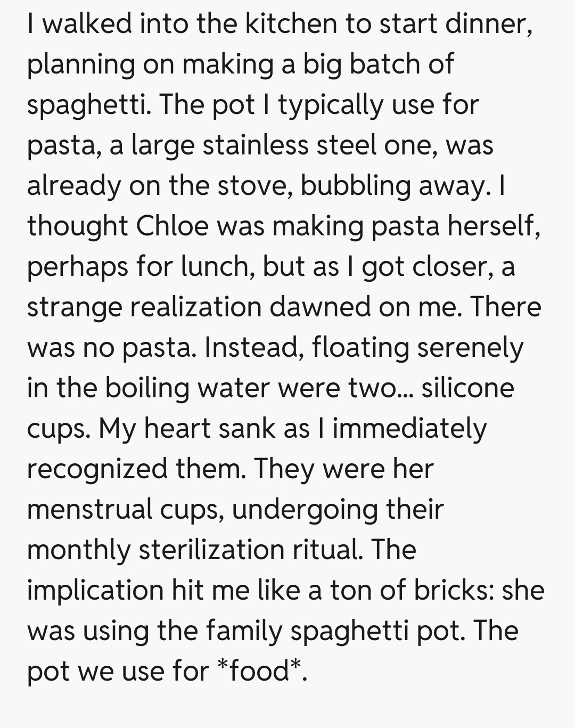The width and height of the screenshot is (575, 728).
Task: Click the word "typically" in the passage
Action: click(x=330, y=105)
